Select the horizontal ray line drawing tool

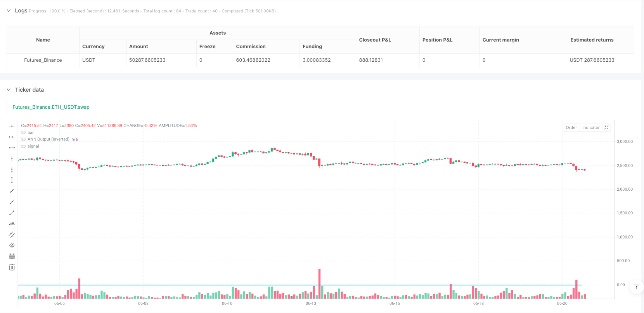[12, 137]
